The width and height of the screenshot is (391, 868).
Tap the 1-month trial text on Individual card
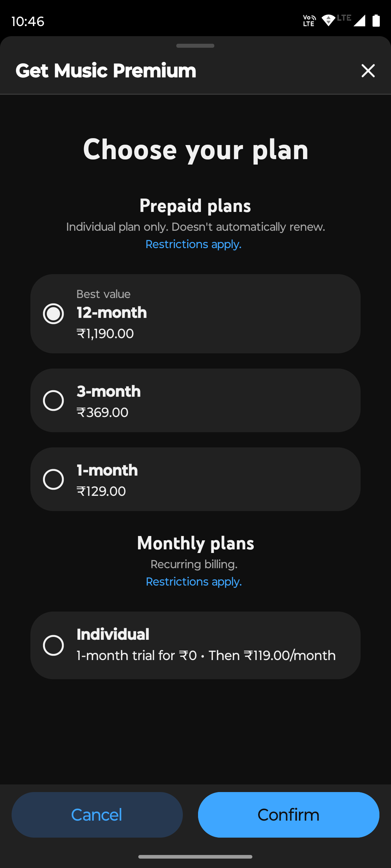(206, 655)
